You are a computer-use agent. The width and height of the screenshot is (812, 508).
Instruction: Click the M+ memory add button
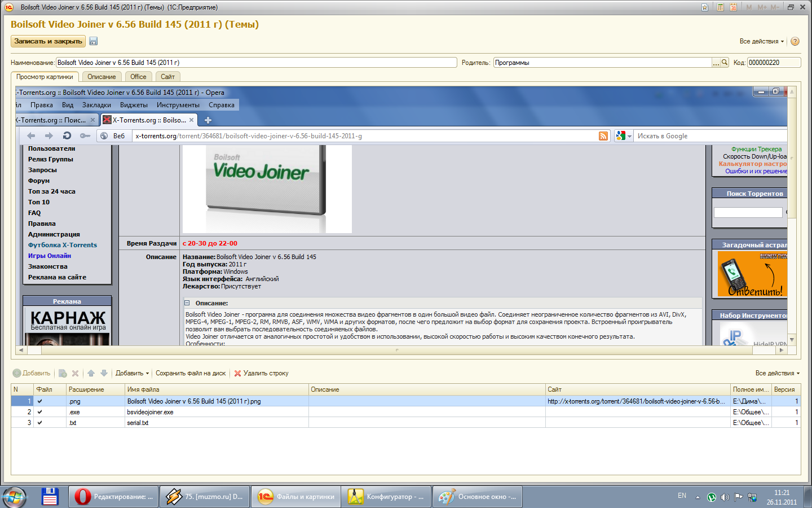pos(762,7)
